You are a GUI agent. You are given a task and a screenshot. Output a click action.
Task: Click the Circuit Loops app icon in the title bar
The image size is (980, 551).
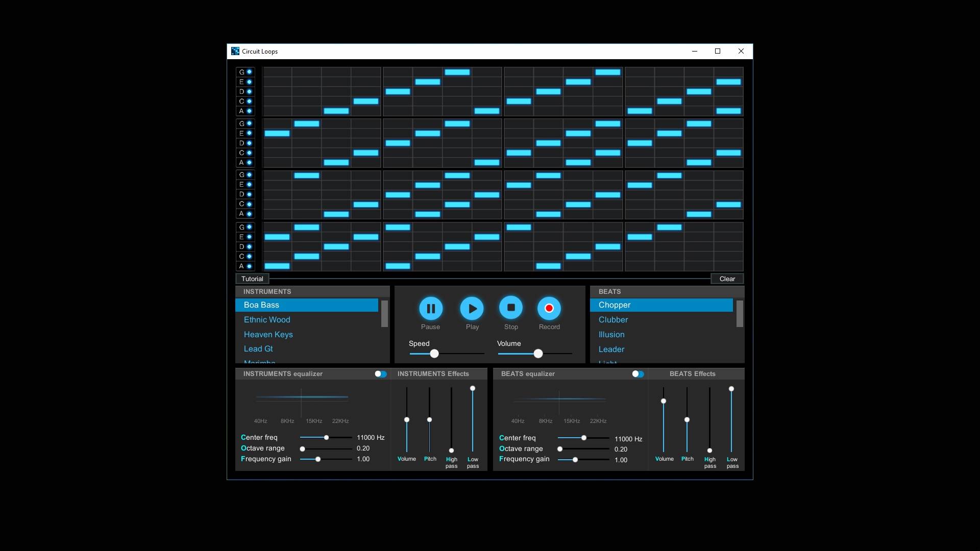[x=235, y=51]
